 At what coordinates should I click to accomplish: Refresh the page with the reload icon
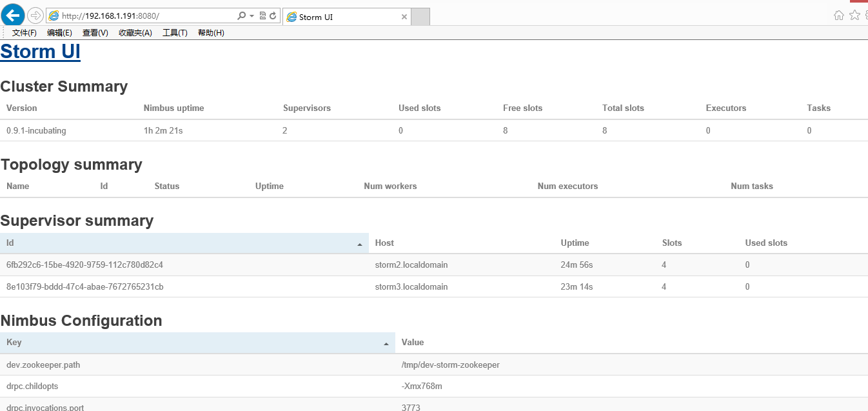(x=273, y=15)
